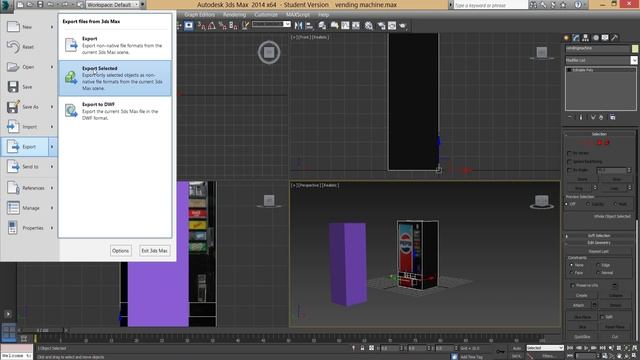Click the Render Production teapot icon

(x=403, y=26)
